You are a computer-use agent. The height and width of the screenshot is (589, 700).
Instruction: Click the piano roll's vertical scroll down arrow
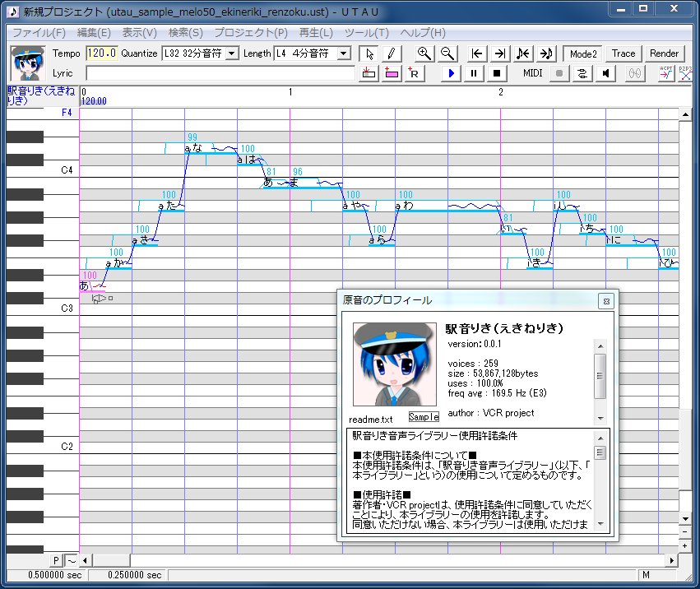pyautogui.click(x=685, y=519)
